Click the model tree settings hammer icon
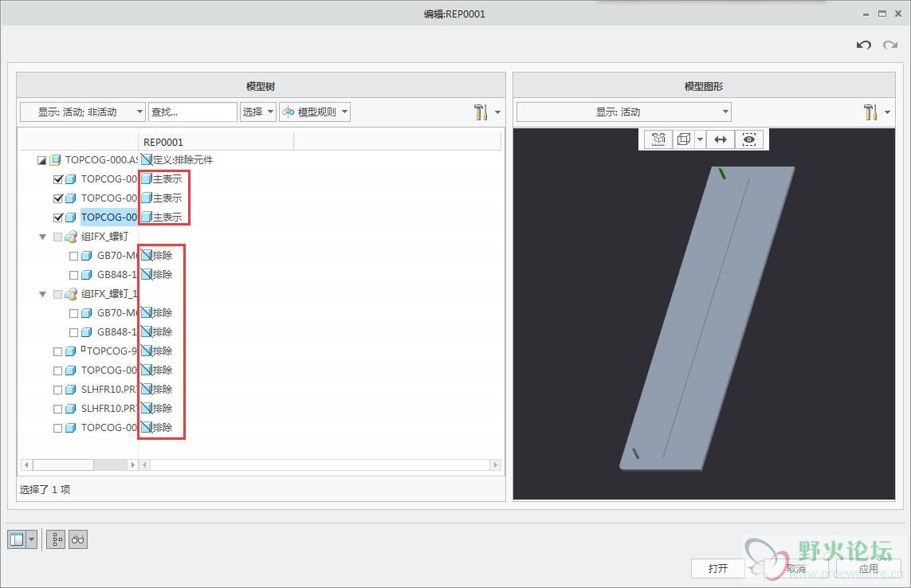The height and width of the screenshot is (588, 911). coord(481,112)
